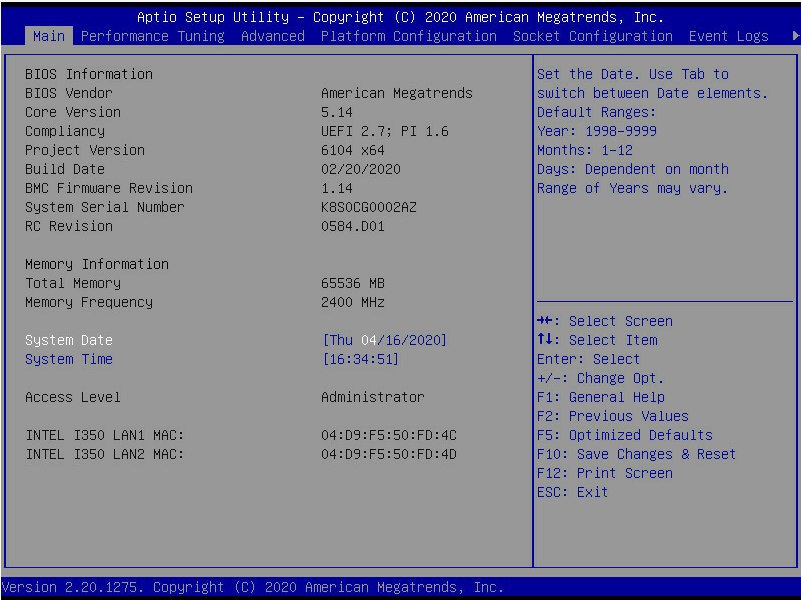Screen dimensions: 801x600
Task: Click Access Level value Administrator
Action: [372, 397]
